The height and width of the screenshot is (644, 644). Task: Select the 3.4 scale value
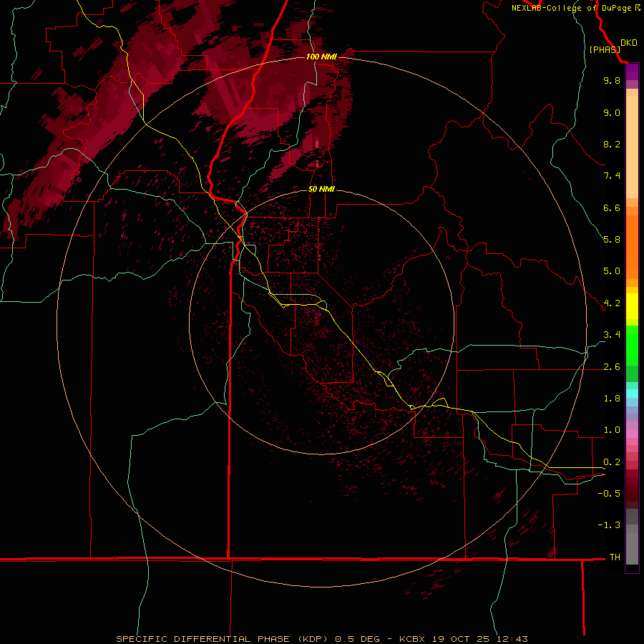click(612, 335)
